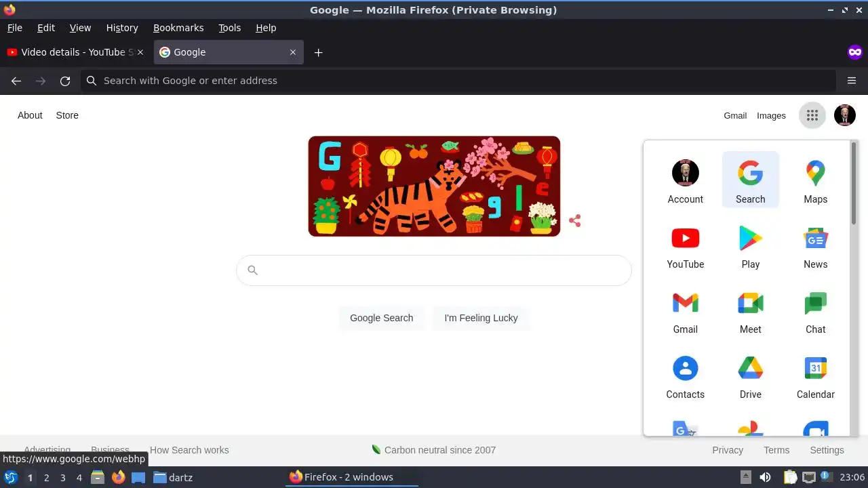Image resolution: width=868 pixels, height=488 pixels.
Task: Open Google Play from apps grid
Action: point(750,245)
